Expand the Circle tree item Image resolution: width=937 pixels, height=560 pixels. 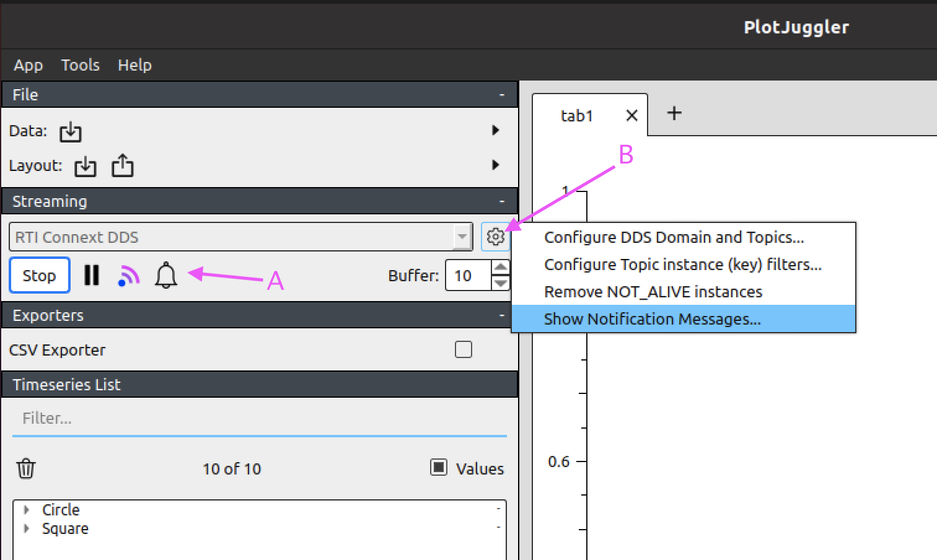(27, 510)
